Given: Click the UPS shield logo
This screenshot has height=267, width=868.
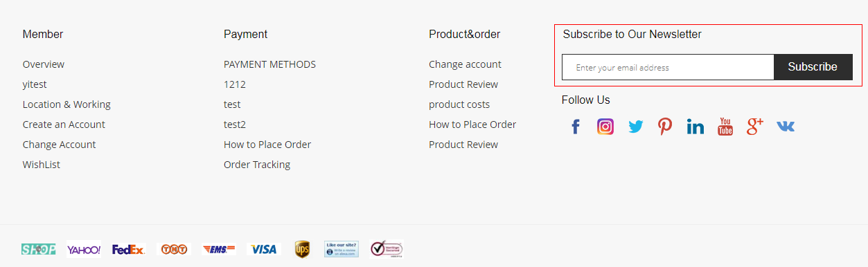Looking at the screenshot, I should click(302, 249).
